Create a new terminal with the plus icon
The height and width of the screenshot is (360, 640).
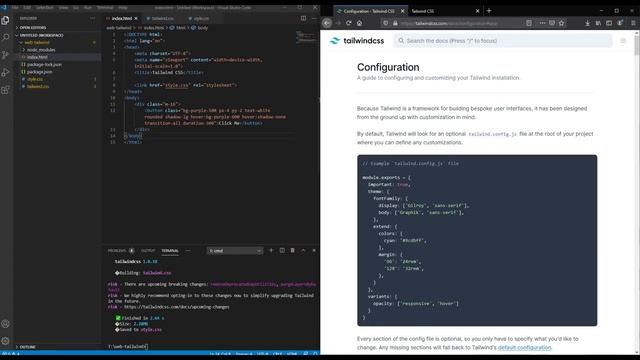coord(271,250)
